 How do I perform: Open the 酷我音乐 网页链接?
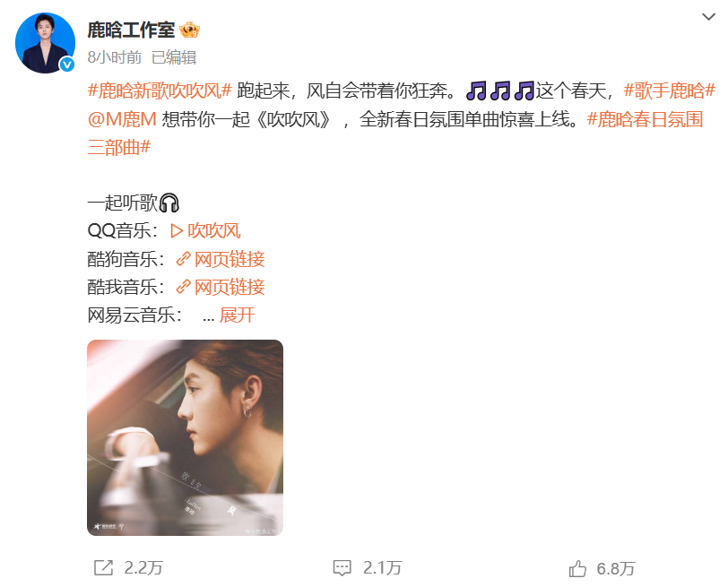tap(230, 287)
